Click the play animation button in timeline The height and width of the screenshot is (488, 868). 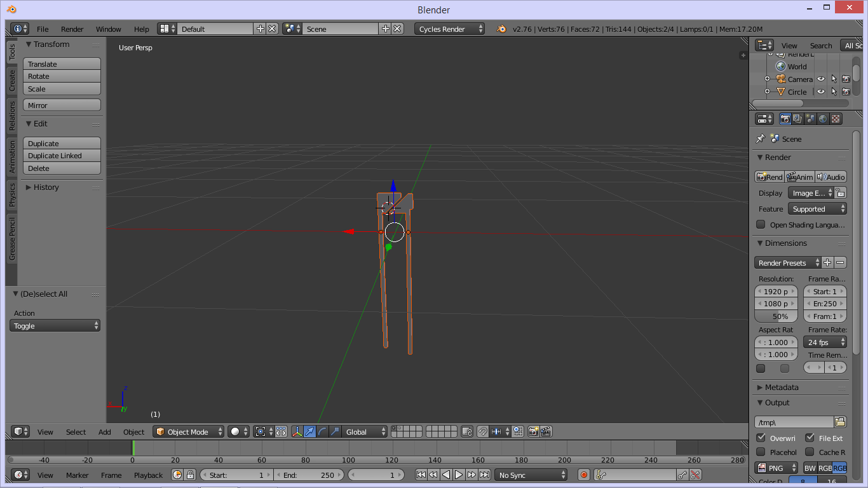(459, 475)
